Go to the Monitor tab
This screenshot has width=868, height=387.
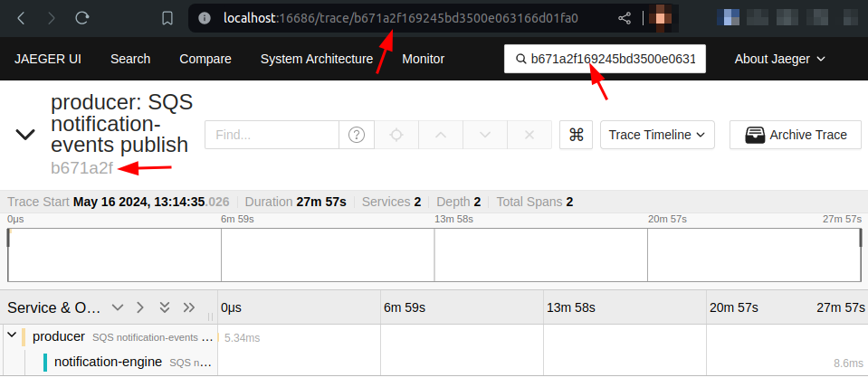click(x=423, y=59)
